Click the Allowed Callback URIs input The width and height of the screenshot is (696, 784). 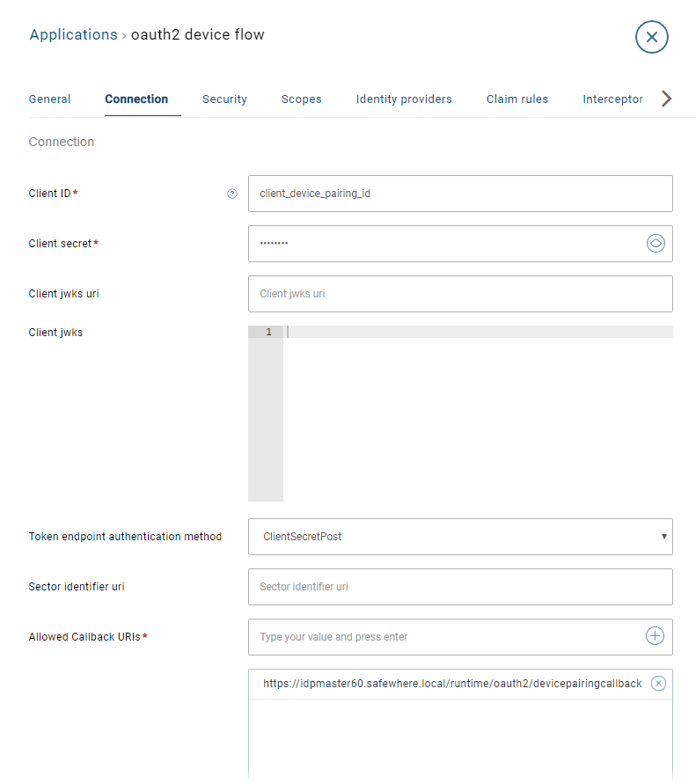tap(460, 637)
